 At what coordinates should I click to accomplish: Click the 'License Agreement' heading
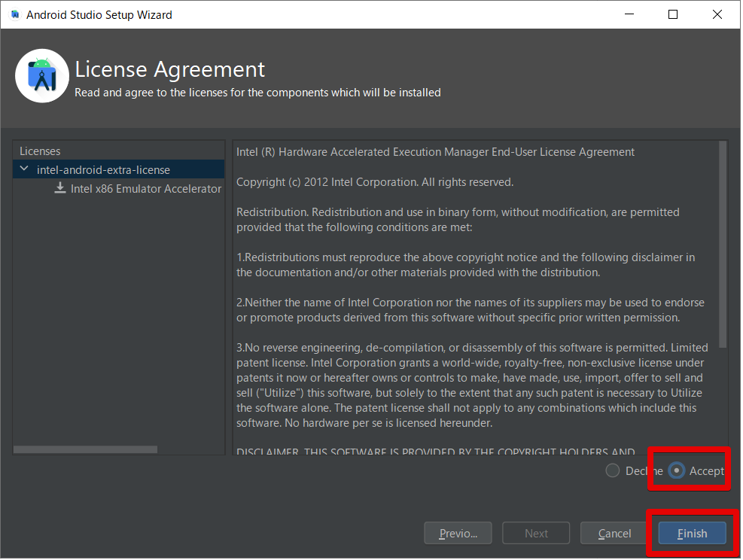[169, 70]
